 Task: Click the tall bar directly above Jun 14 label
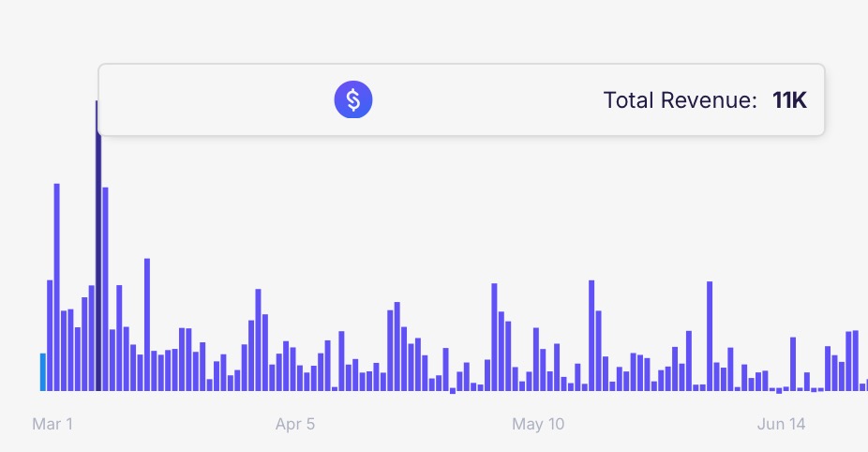coord(793,364)
